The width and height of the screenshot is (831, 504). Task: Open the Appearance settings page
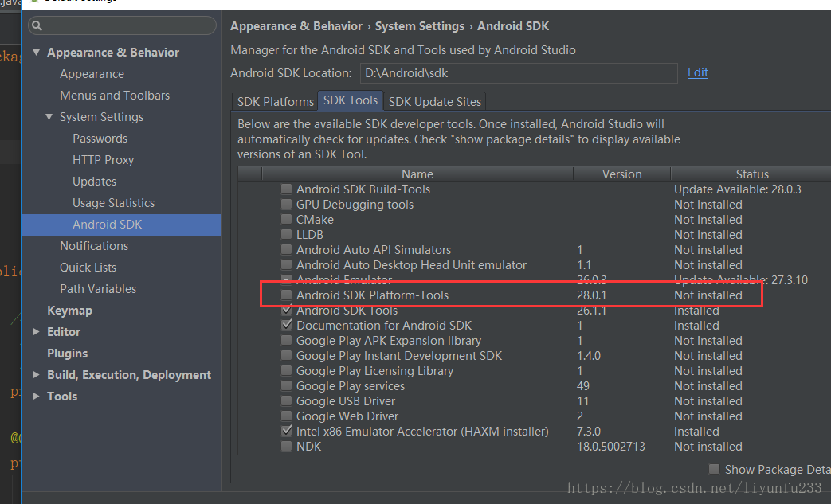[x=92, y=74]
